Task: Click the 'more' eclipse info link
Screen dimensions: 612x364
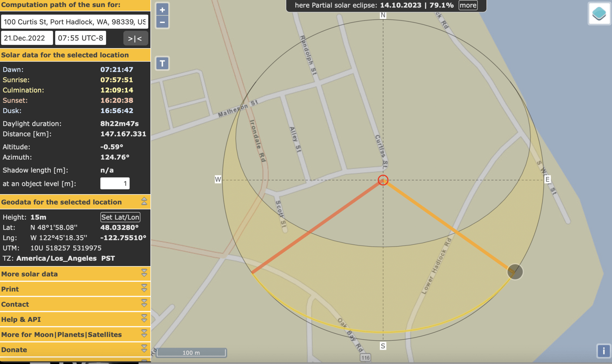Action: [468, 5]
